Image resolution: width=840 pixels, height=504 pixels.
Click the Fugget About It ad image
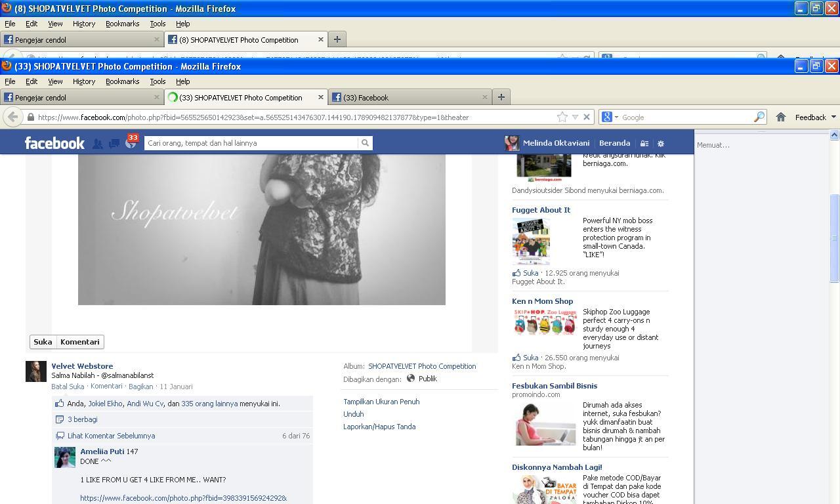[532, 241]
